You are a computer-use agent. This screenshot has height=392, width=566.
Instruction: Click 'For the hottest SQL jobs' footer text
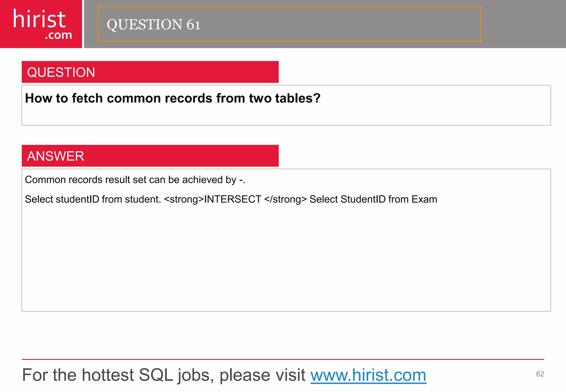point(163,375)
